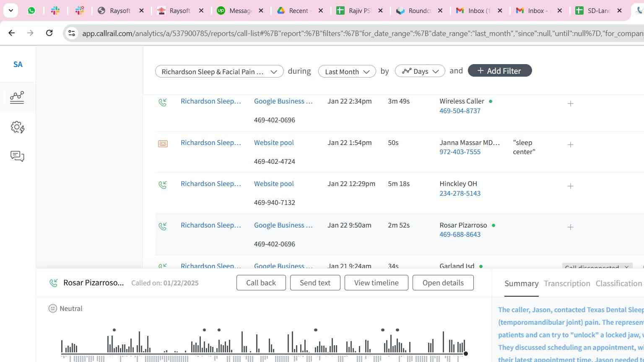Screen dimensions: 644x362
Task: Close the Recent Google Drive tab
Action: point(321,10)
